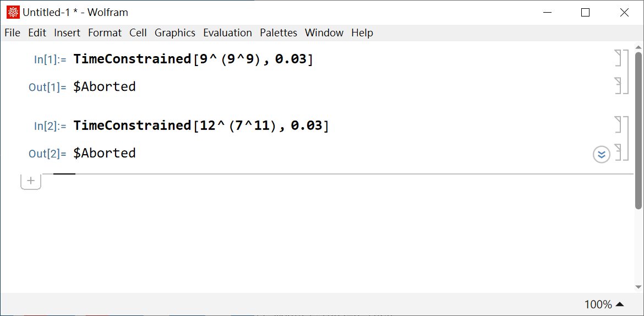This screenshot has width=644, height=316.
Task: Select the In[1] input cell bracket
Action: coord(618,58)
